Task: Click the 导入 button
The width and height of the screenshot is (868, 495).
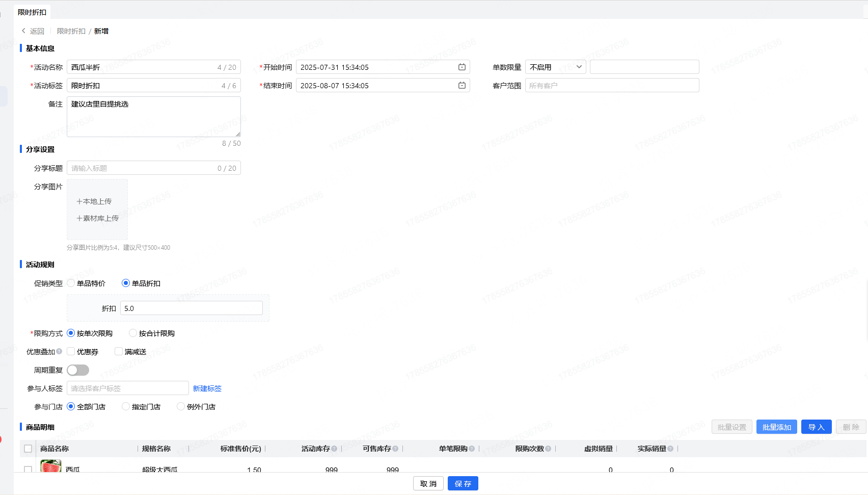Action: (x=817, y=427)
